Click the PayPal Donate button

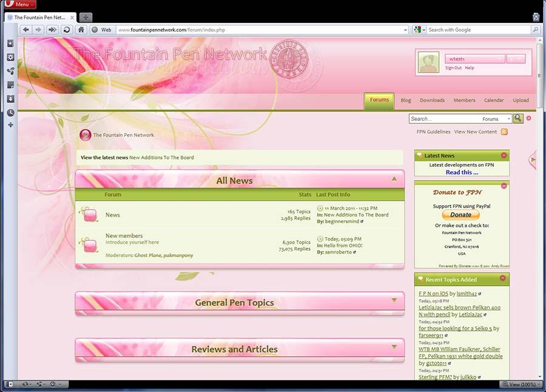(460, 215)
